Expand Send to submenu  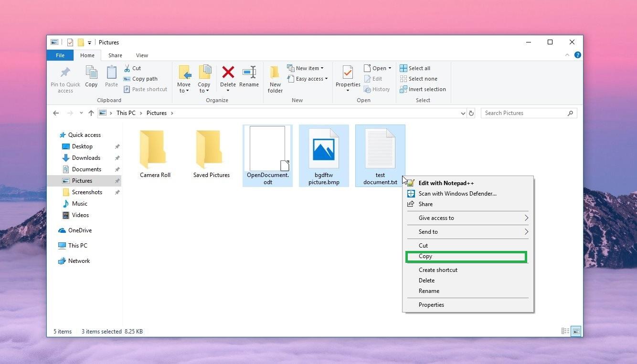click(x=468, y=232)
